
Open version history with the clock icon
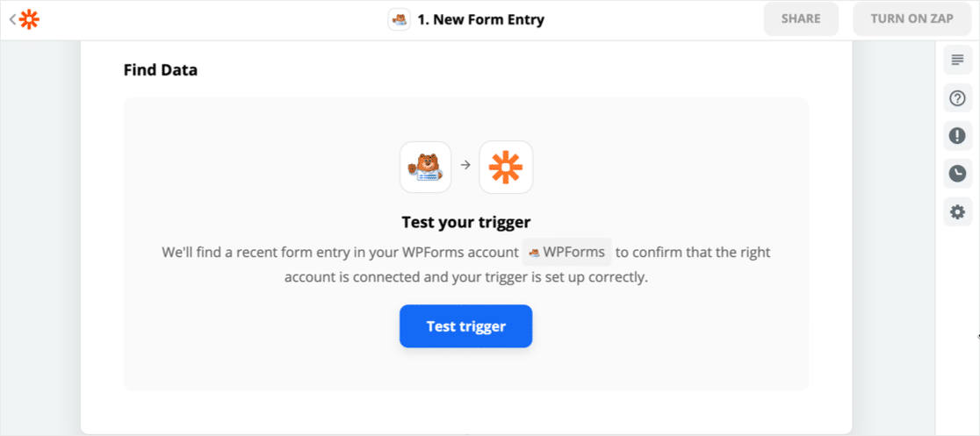pos(957,174)
